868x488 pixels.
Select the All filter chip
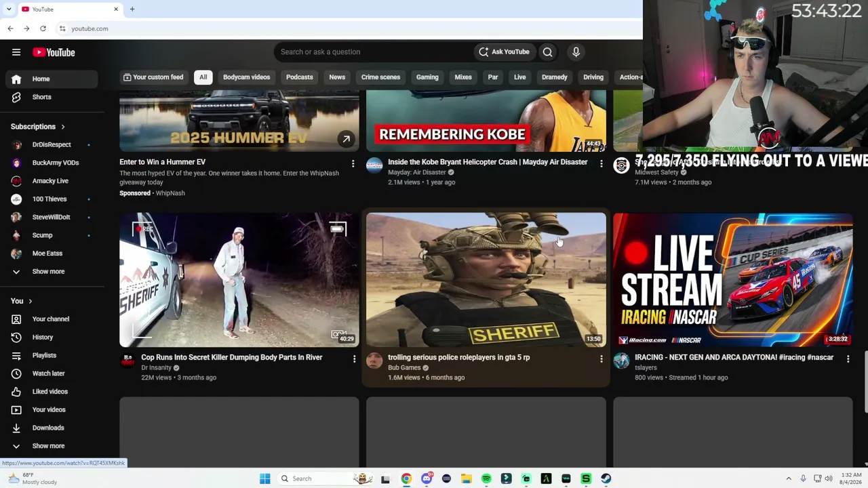tap(203, 77)
